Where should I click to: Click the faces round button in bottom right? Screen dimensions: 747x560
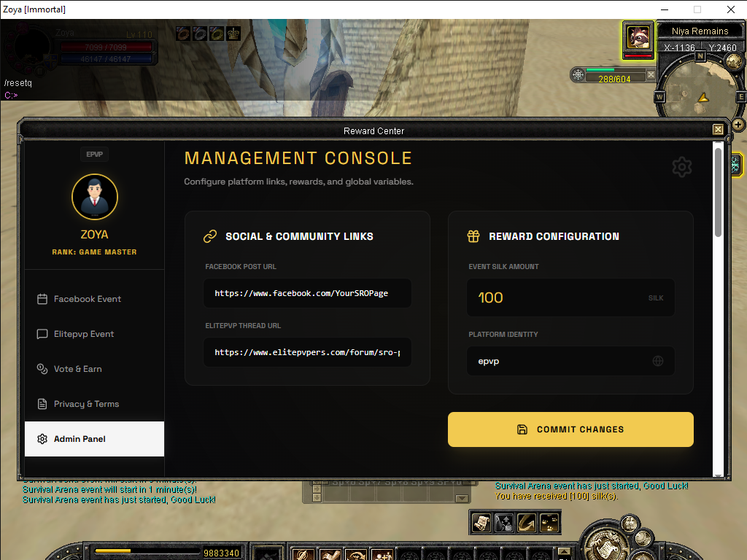pyautogui.click(x=630, y=524)
